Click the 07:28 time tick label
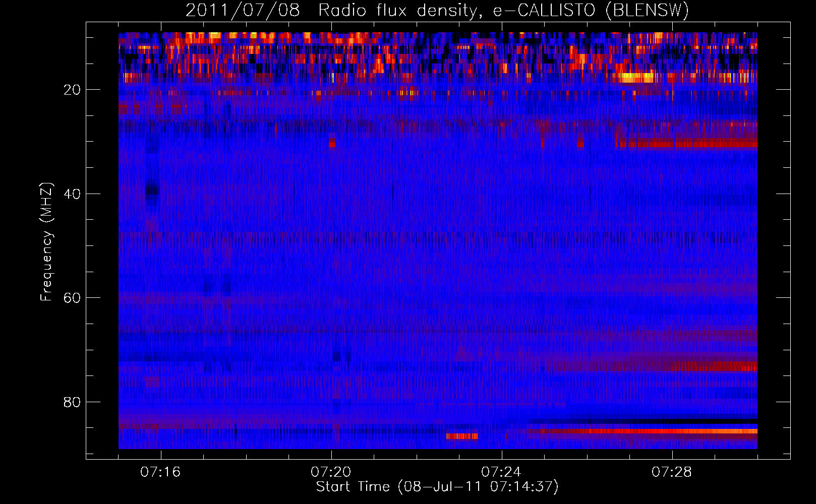 pos(672,472)
